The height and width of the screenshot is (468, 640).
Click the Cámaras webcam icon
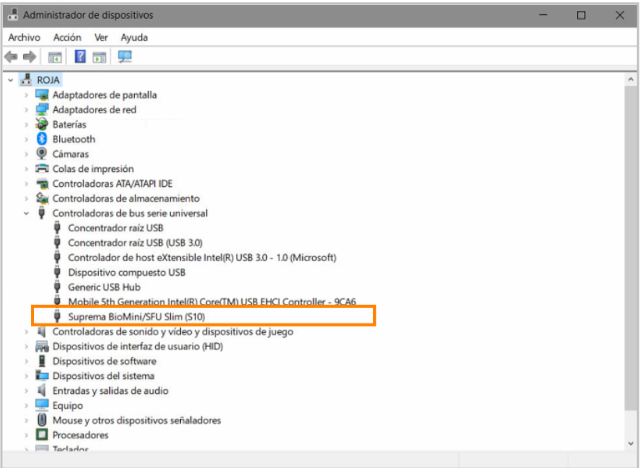42,154
